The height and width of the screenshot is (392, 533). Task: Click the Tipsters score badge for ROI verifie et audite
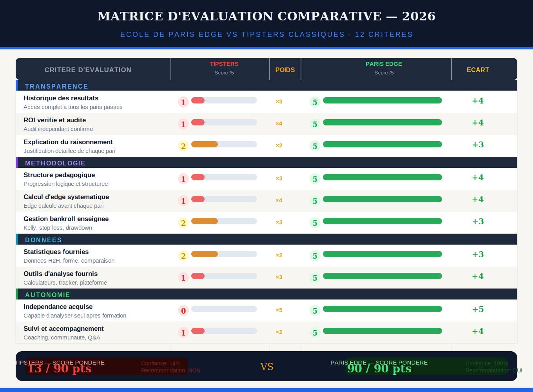click(183, 124)
